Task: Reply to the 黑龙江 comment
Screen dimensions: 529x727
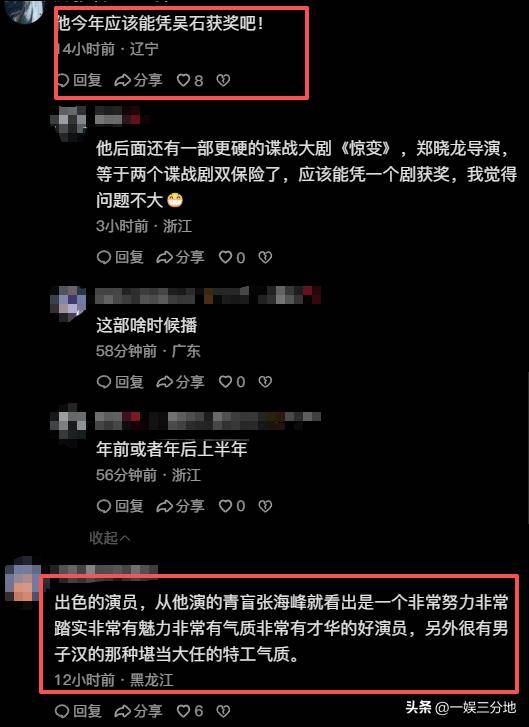Action: (79, 711)
